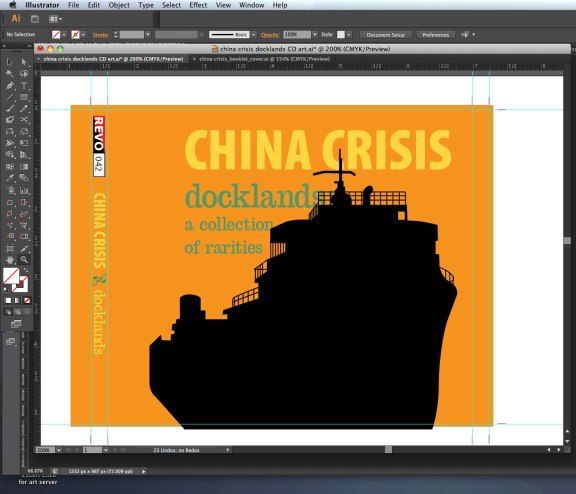Choose the Free Transform tool
576x494 pixels.
pyautogui.click(x=24, y=143)
